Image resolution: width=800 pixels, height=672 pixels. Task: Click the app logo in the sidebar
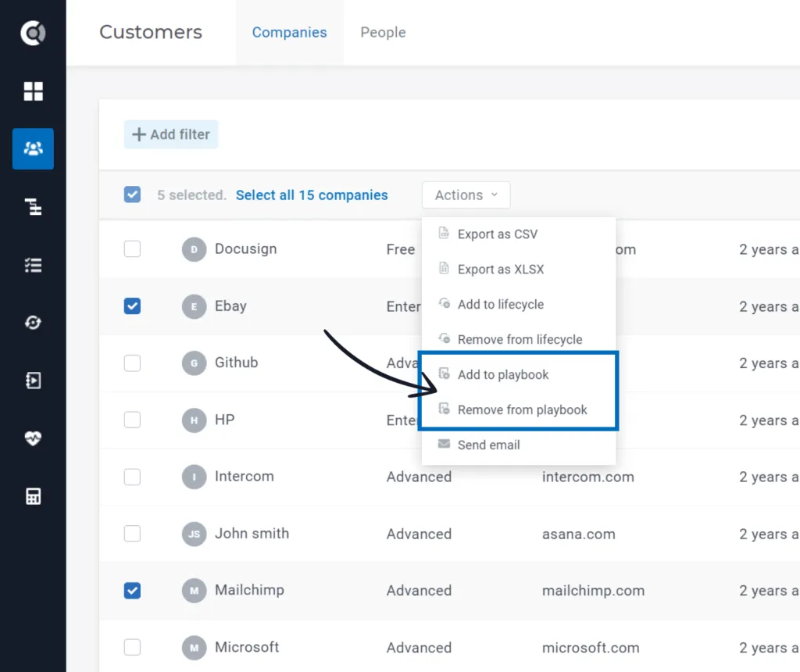(x=33, y=33)
